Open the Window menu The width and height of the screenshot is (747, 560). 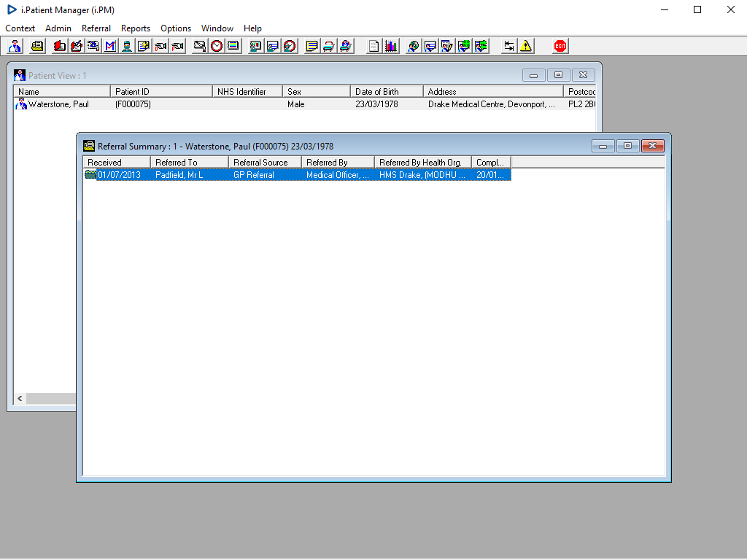coord(217,28)
